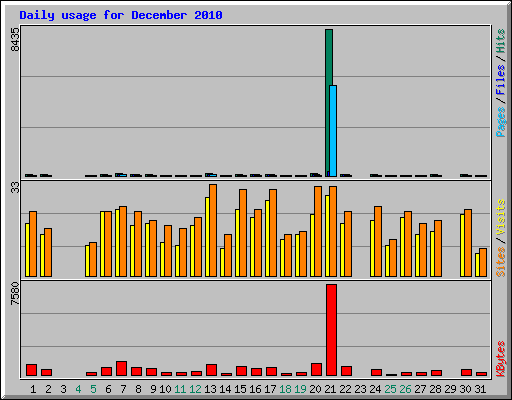512x400 pixels.
Task: Click the 33 axis value of the visits chart
Action: 15,188
